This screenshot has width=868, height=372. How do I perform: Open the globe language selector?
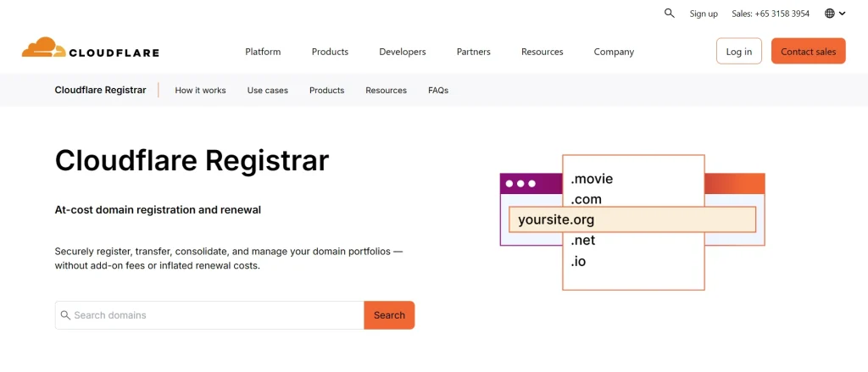pyautogui.click(x=834, y=14)
